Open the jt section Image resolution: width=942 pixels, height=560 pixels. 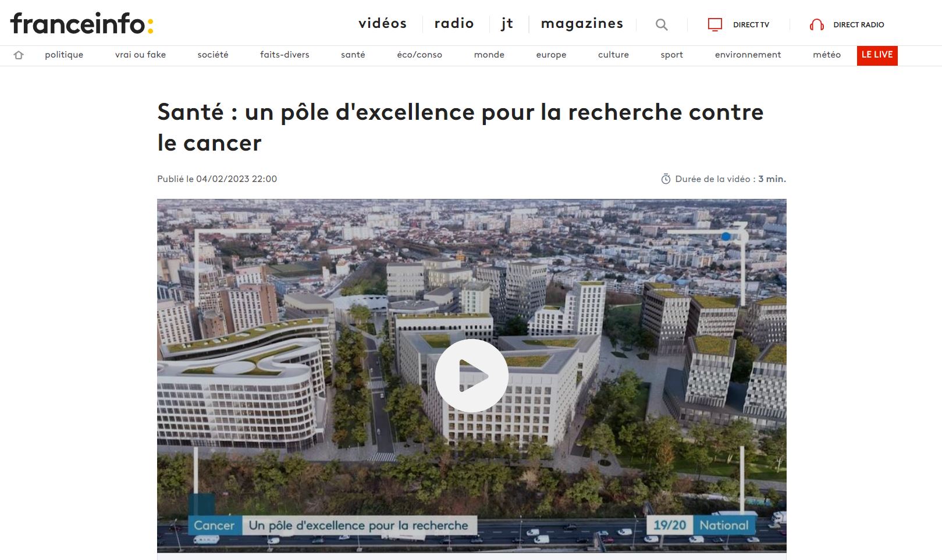click(x=507, y=24)
